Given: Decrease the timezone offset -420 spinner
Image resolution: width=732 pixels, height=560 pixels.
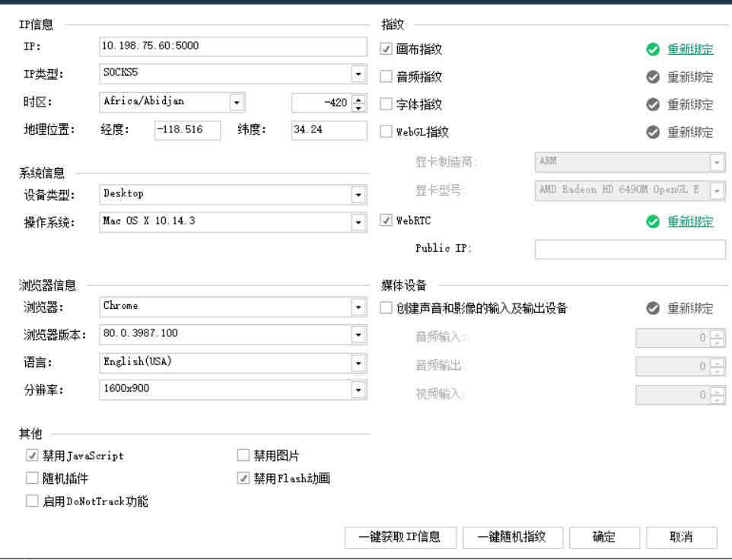Looking at the screenshot, I should tap(358, 107).
